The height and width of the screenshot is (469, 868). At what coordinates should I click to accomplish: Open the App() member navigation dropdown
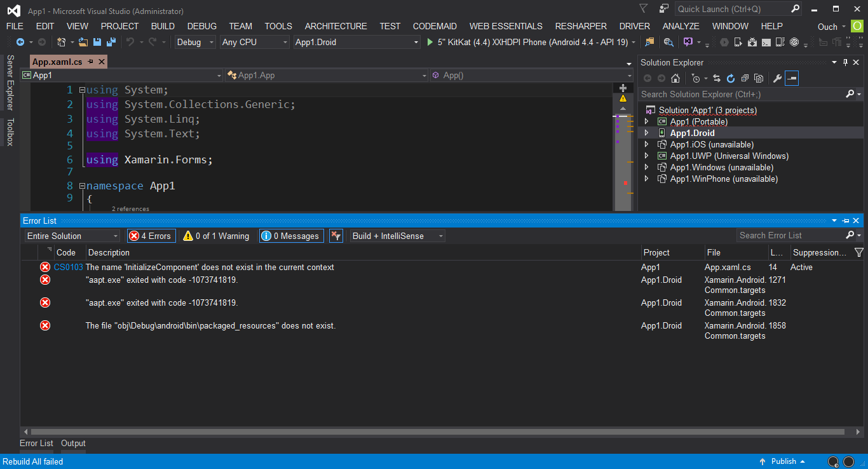point(531,75)
